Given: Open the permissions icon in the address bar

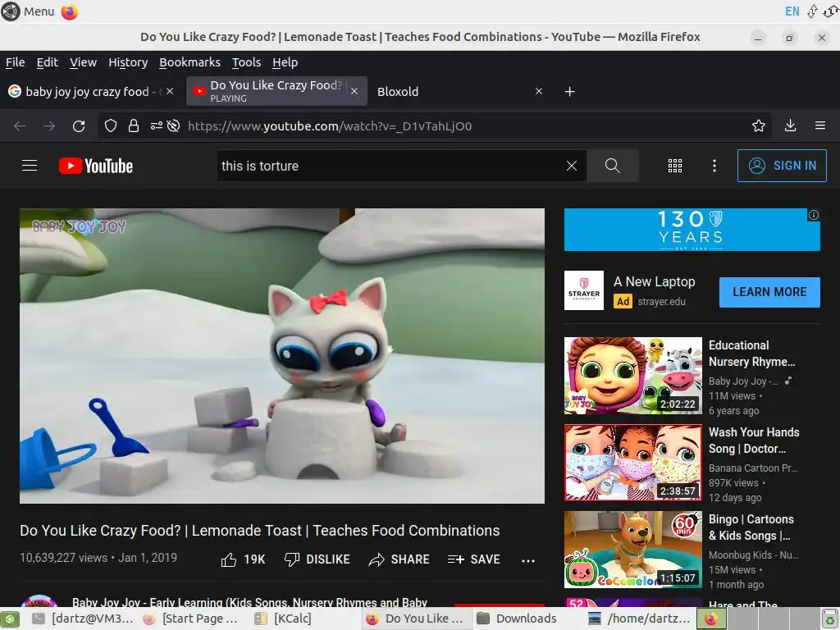Looking at the screenshot, I should point(157,126).
